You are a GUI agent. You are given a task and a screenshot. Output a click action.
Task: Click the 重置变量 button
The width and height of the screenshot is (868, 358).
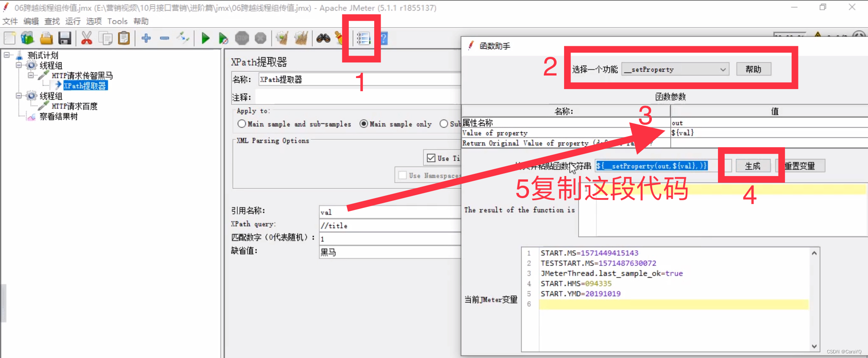tap(800, 166)
